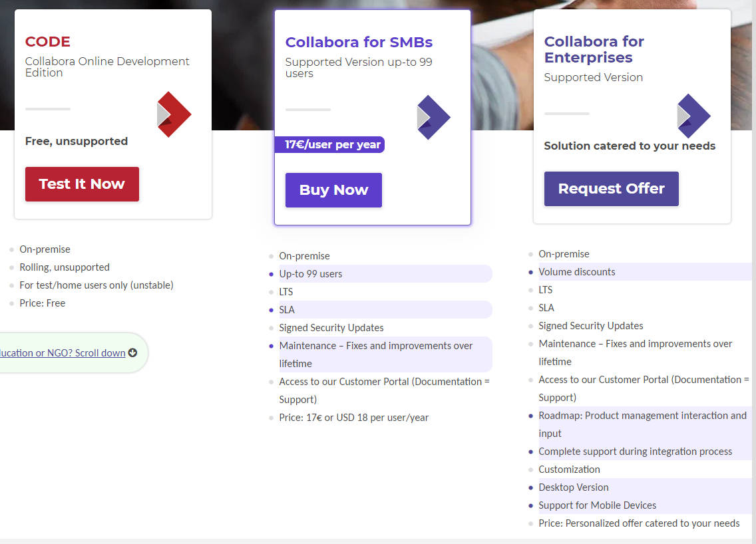Select the Collabora for SMBs heading
This screenshot has height=544, width=756.
tap(359, 42)
